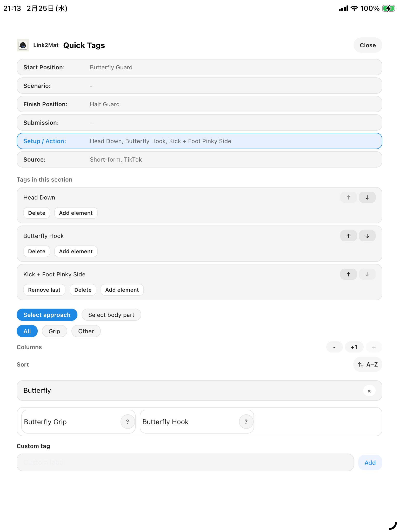Click the +1 columns button
Viewport: 399px width, 532px height.
coord(354,347)
